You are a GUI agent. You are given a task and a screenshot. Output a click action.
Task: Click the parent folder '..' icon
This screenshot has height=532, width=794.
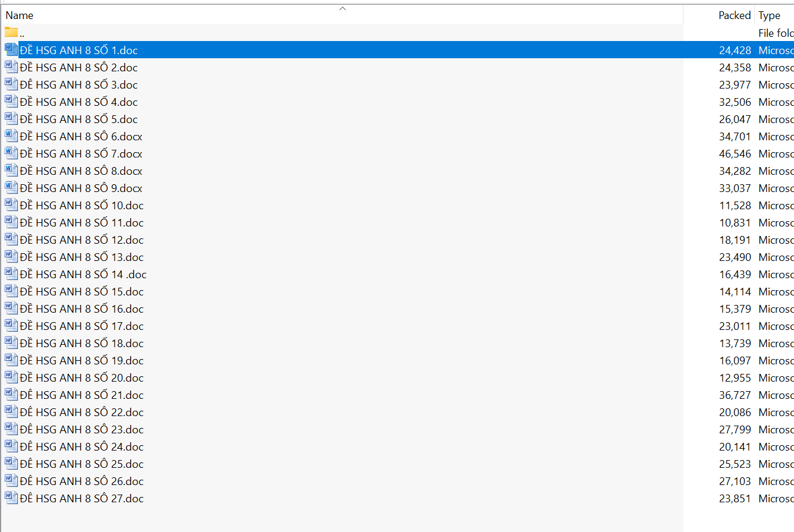tap(11, 32)
